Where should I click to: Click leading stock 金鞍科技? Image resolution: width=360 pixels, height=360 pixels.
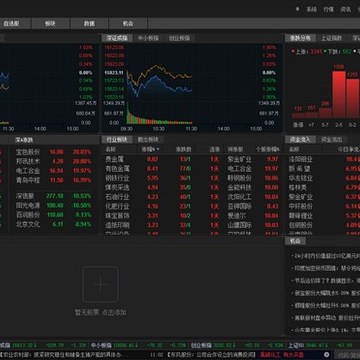click(240, 187)
